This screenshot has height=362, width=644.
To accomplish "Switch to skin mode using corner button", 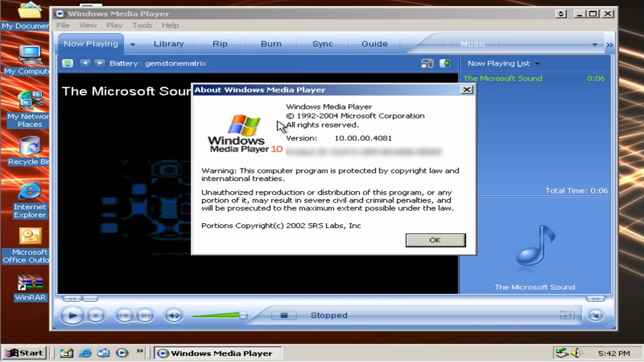I will point(596,315).
